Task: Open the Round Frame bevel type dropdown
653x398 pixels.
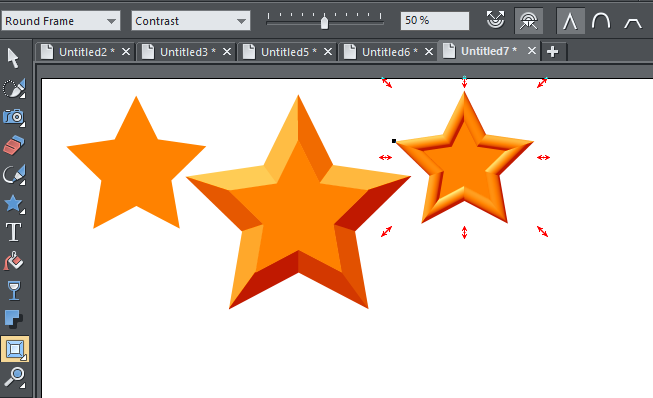Action: [61, 21]
